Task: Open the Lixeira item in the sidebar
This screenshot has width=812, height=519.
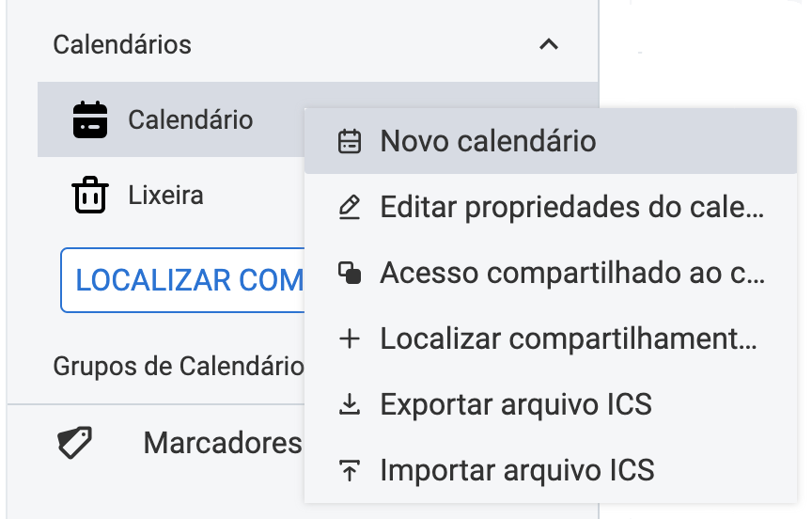Action: click(x=165, y=196)
